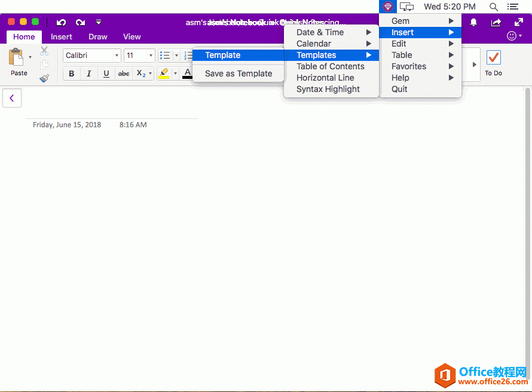Switch to the Draw ribbon tab
Screen dimensions: 532x392
click(x=97, y=36)
